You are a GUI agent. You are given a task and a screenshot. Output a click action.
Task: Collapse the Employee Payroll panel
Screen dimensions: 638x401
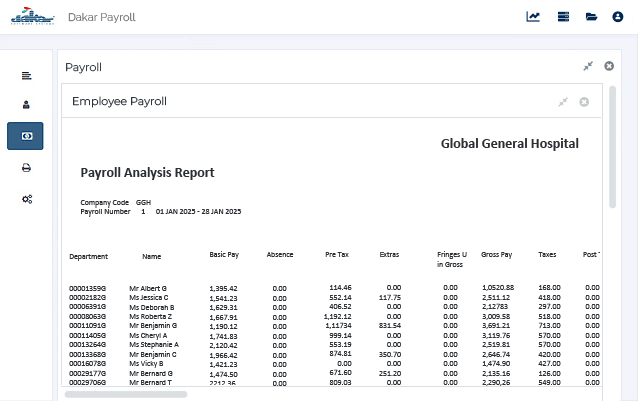[x=563, y=102]
